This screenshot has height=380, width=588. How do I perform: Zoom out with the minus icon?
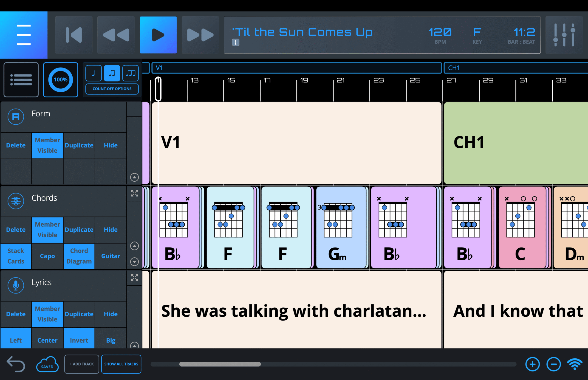click(x=554, y=364)
